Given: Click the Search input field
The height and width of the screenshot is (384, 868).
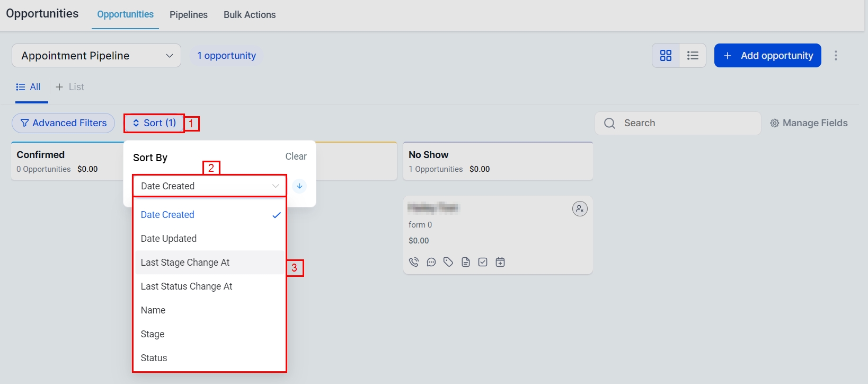Looking at the screenshot, I should [684, 123].
